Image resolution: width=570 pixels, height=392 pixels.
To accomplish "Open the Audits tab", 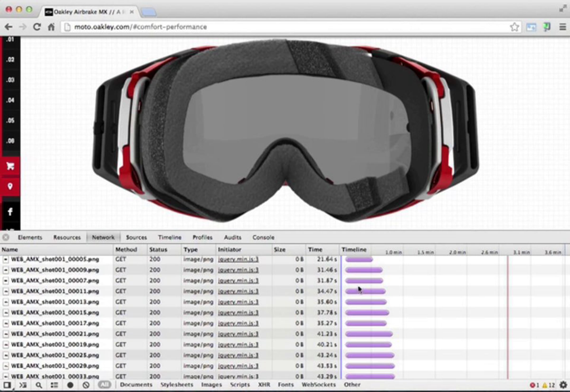I will pyautogui.click(x=233, y=238).
